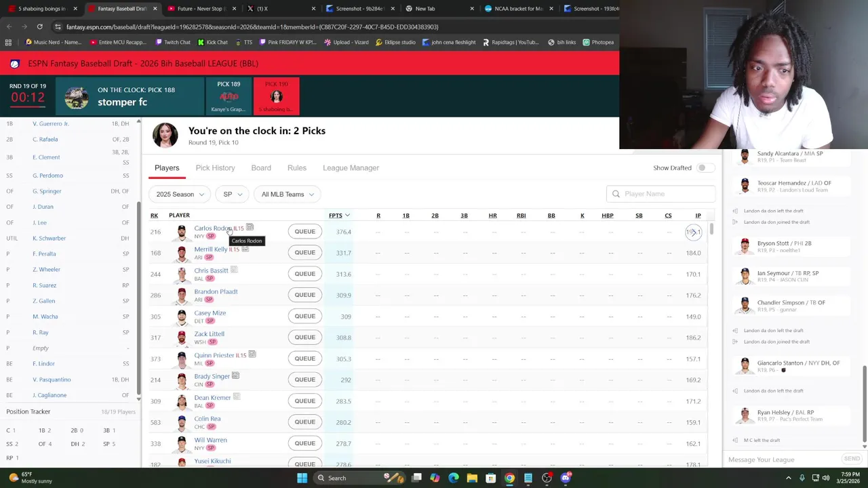Open the 2025 Season dropdown
This screenshot has height=488, width=868.
tap(180, 195)
